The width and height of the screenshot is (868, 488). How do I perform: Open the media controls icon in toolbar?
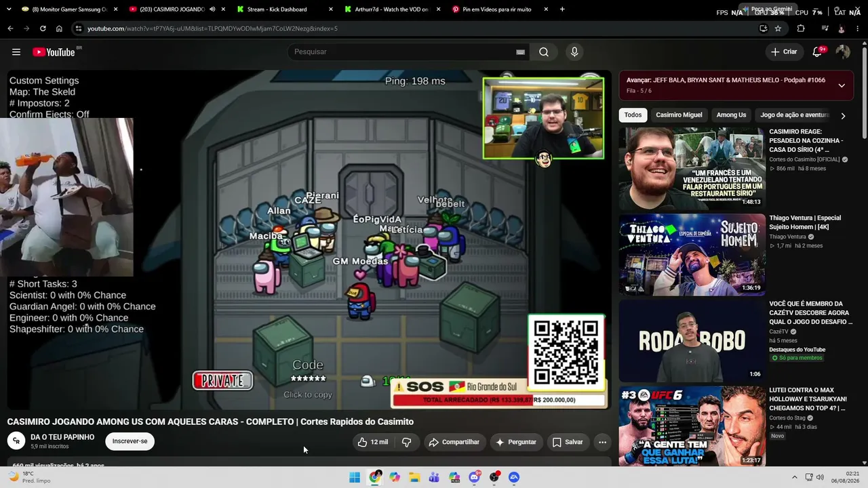coord(825,28)
